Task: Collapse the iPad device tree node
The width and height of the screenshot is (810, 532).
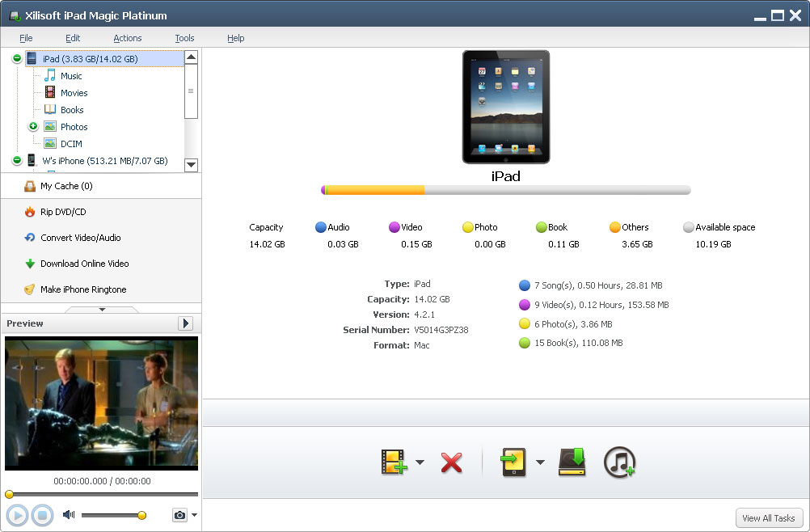Action: point(18,59)
